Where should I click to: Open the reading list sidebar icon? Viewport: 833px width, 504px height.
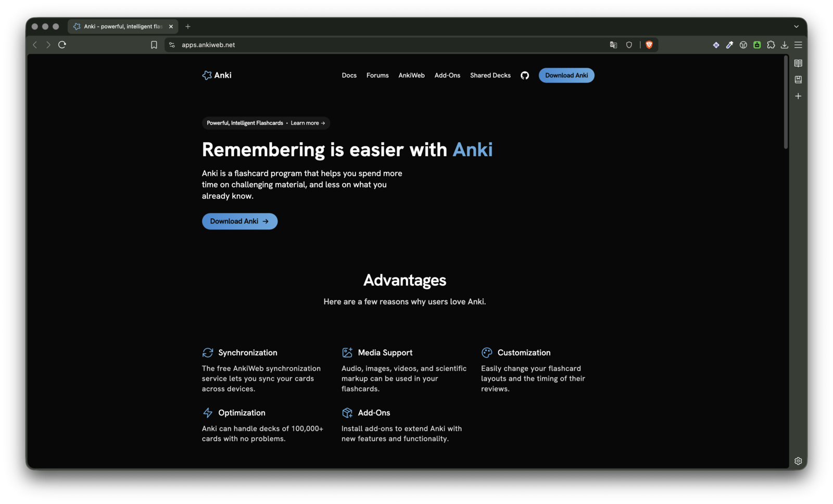click(x=798, y=64)
